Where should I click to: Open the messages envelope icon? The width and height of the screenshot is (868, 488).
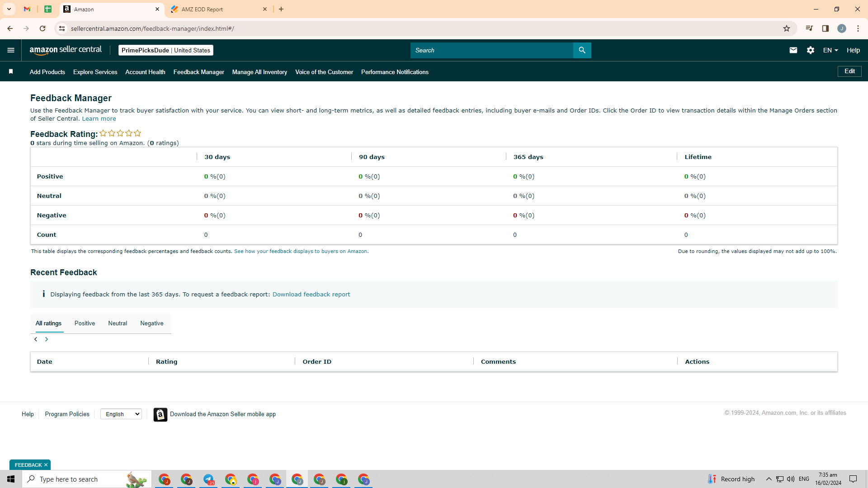pos(793,50)
